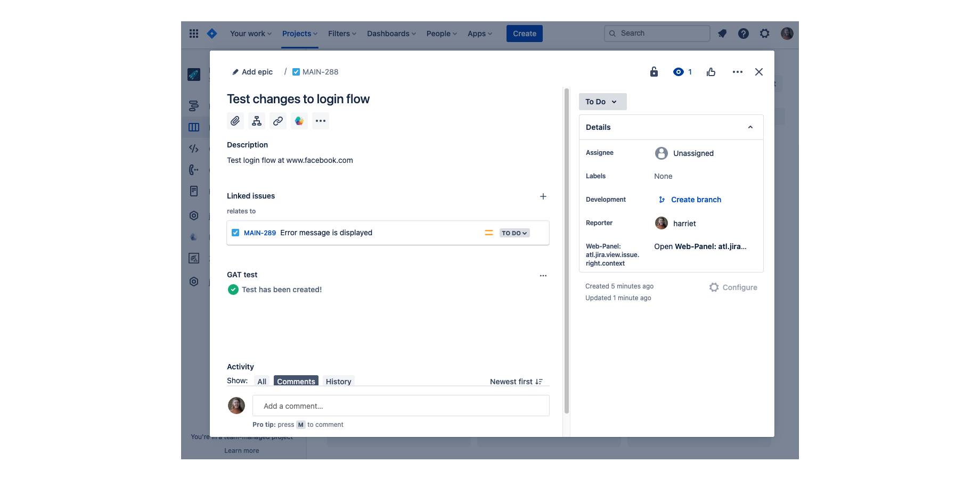Open the settings gear in top bar
This screenshot has width=980, height=479.
[765, 34]
